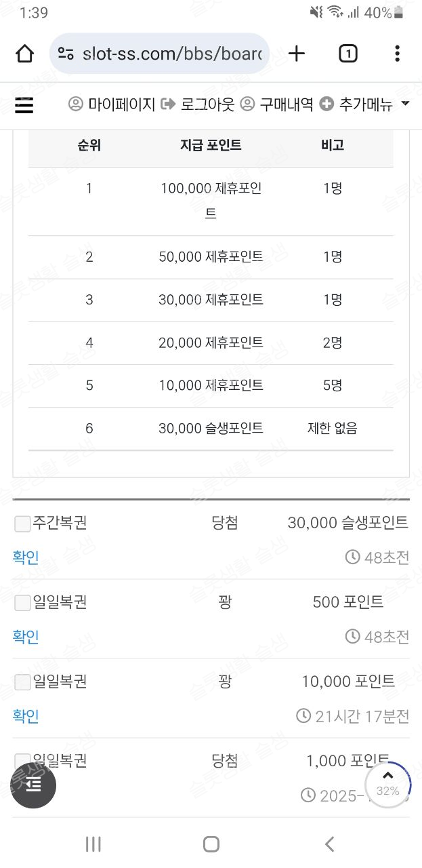
Task: Tap the browser home icon
Action: tap(24, 54)
